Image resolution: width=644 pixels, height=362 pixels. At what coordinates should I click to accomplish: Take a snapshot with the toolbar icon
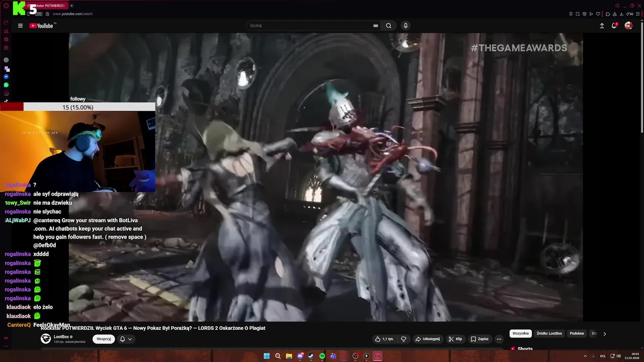click(x=578, y=14)
